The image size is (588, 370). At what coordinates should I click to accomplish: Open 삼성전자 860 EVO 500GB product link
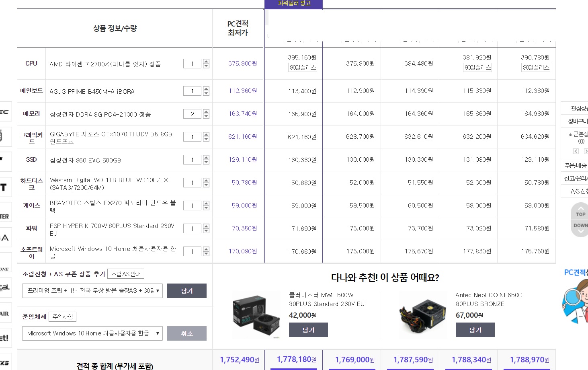pyautogui.click(x=85, y=160)
